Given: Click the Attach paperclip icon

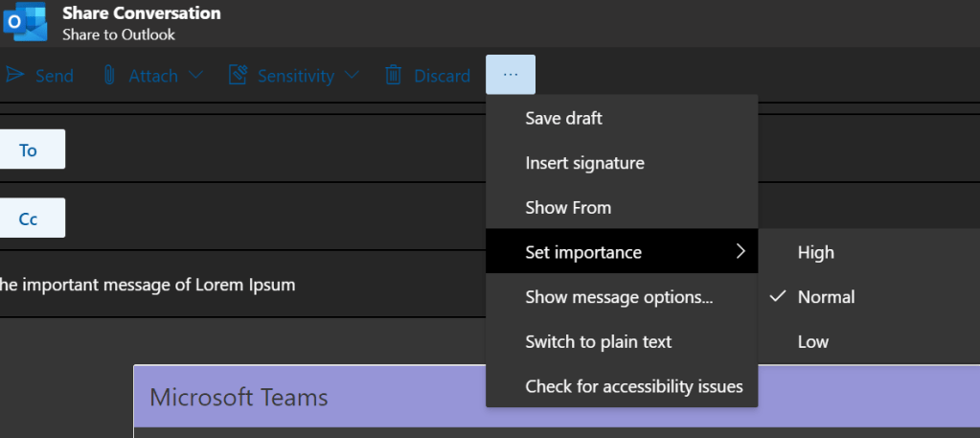Looking at the screenshot, I should pyautogui.click(x=109, y=76).
